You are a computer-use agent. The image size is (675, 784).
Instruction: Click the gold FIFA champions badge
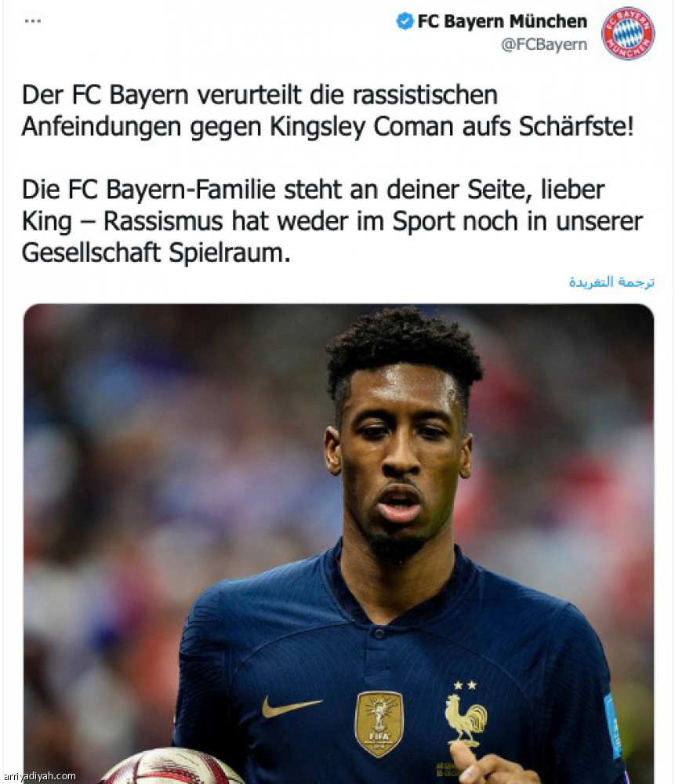[379, 724]
